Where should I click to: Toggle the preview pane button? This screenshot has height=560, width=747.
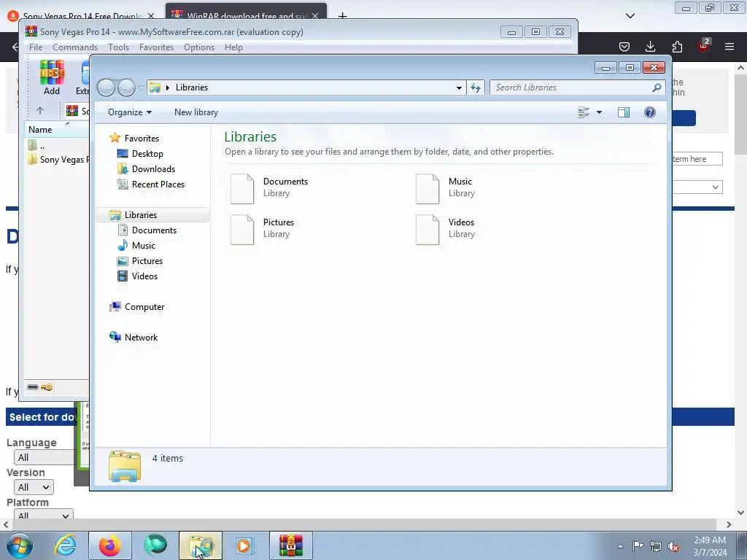click(623, 112)
